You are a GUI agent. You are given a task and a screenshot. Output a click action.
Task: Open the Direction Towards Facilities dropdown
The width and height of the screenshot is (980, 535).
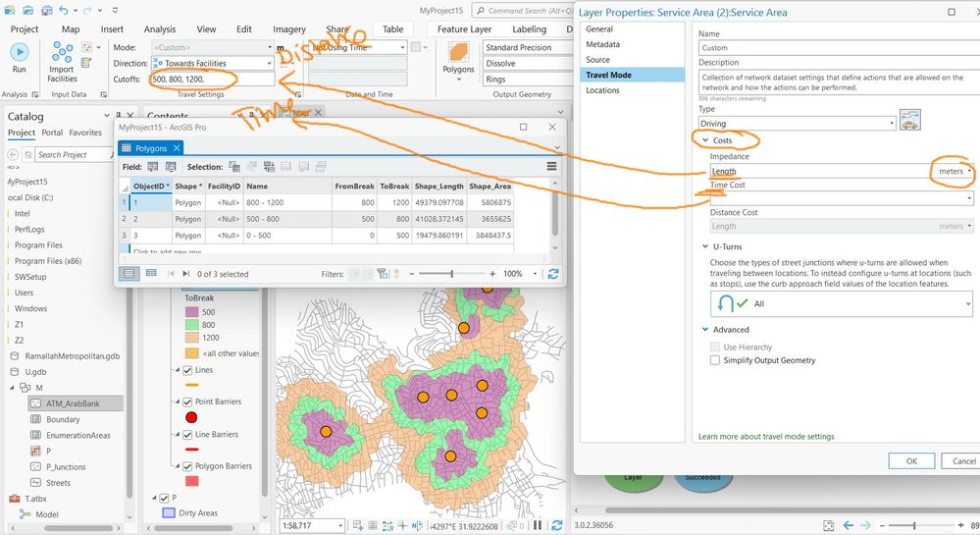click(x=270, y=63)
